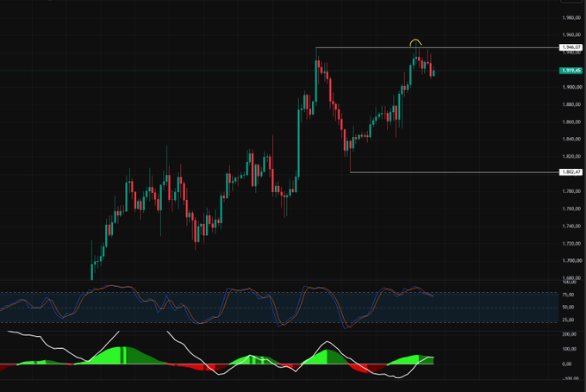Screen dimensions: 586x392
Task: Click the 1.880,00 price axis value
Action: click(572, 104)
